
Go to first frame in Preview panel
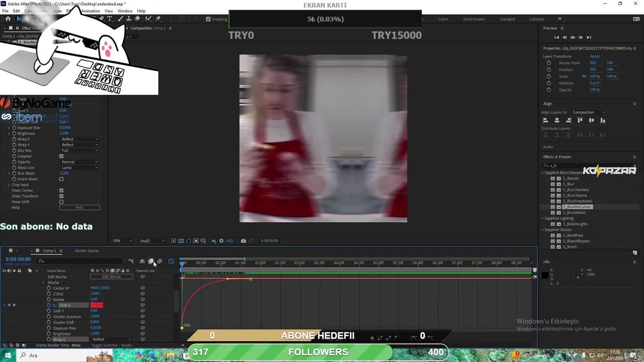click(556, 37)
